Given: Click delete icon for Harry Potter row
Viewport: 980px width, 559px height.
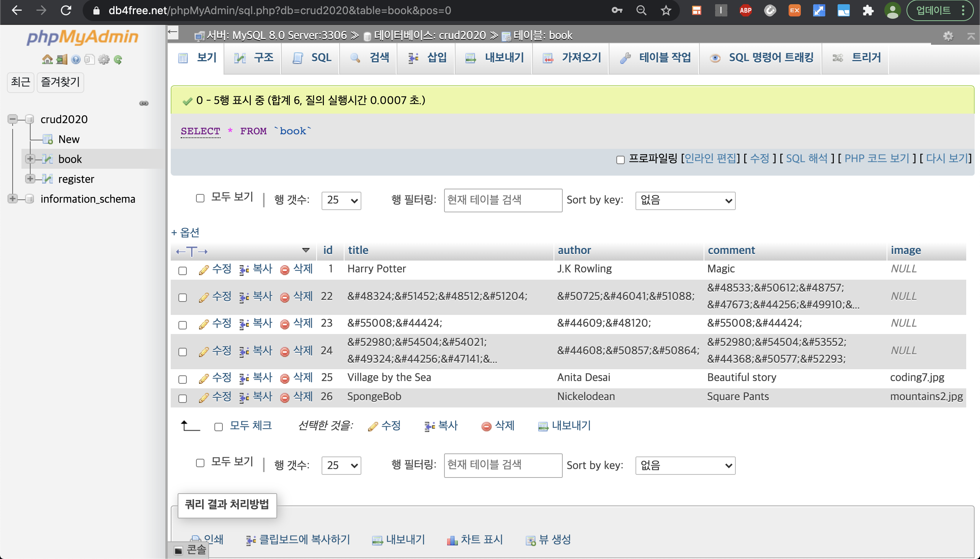Looking at the screenshot, I should coord(284,270).
